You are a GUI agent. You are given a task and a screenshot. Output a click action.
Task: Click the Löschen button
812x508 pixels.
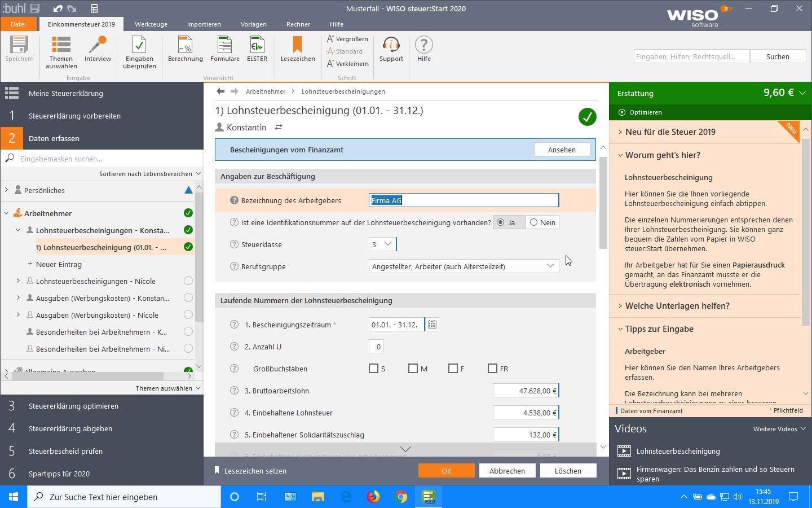[x=568, y=471]
